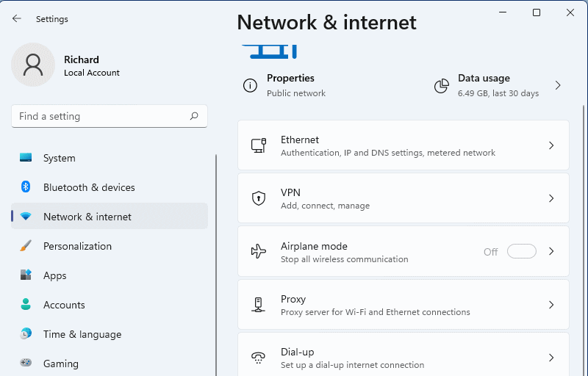Click the Find a setting search box

109,116
